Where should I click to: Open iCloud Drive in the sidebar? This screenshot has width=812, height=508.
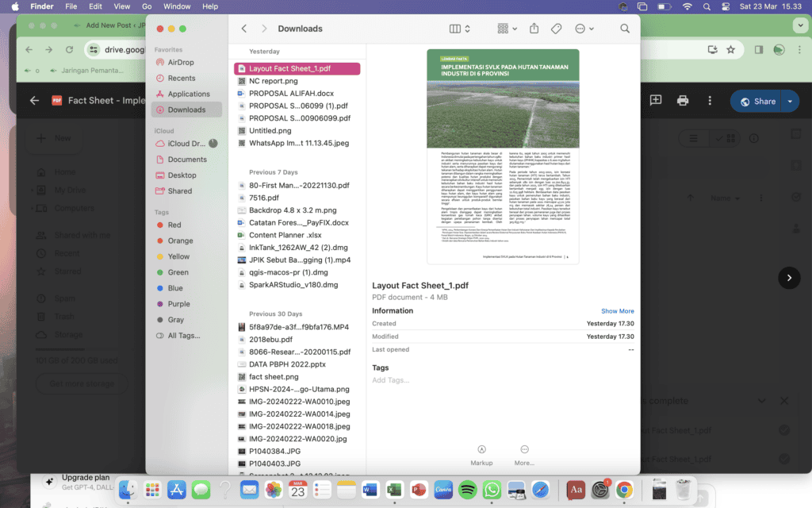[x=186, y=144]
